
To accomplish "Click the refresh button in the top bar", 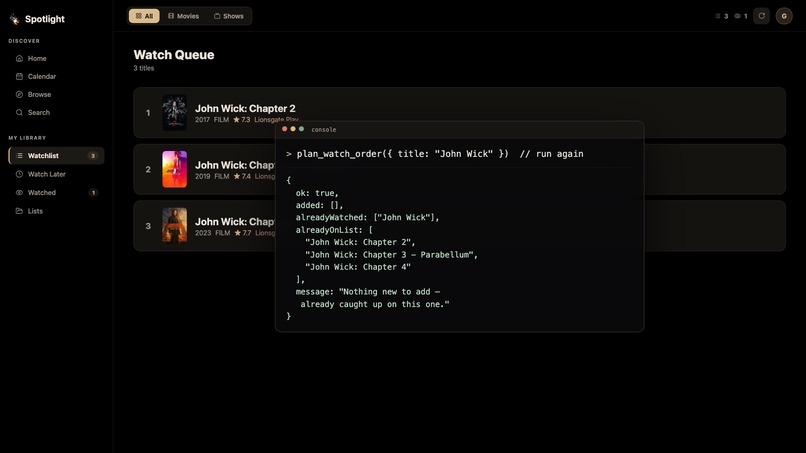I will (761, 16).
